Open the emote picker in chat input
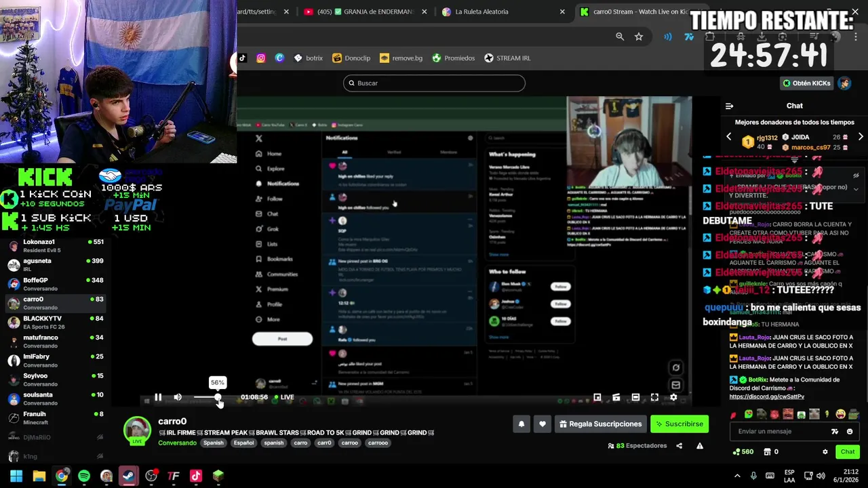This screenshot has width=868, height=488. [x=850, y=432]
